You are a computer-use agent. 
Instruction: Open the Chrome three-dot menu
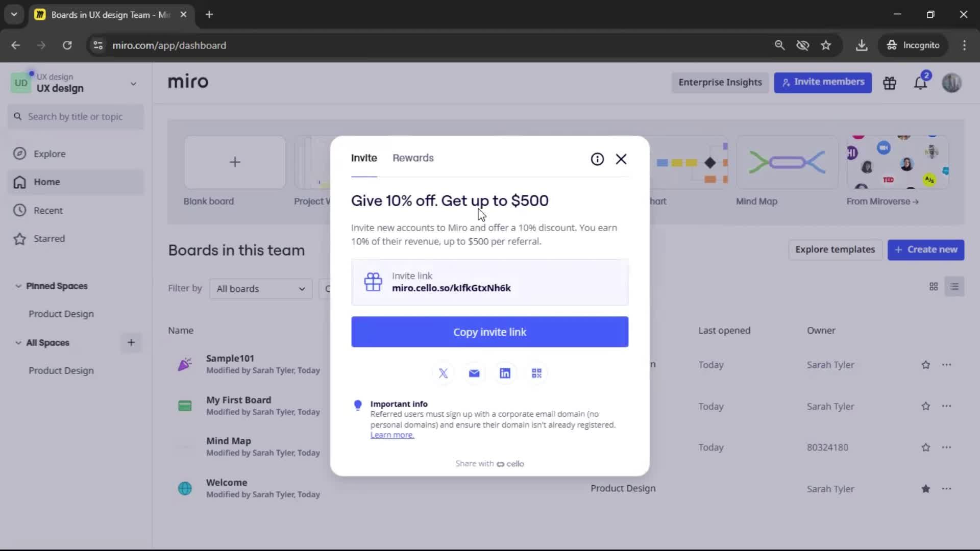[964, 45]
